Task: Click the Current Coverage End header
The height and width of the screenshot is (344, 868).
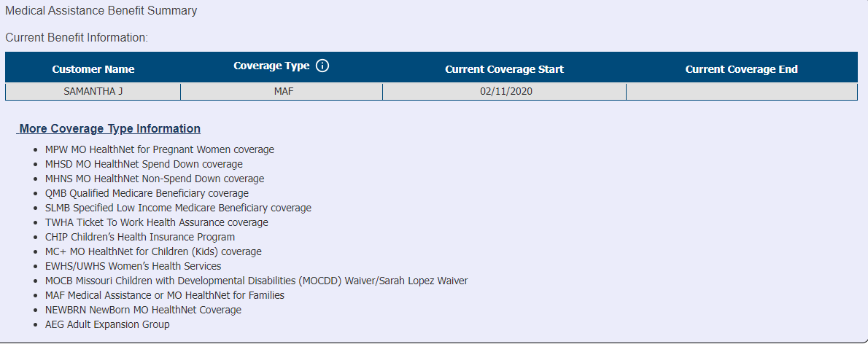Action: tap(741, 69)
